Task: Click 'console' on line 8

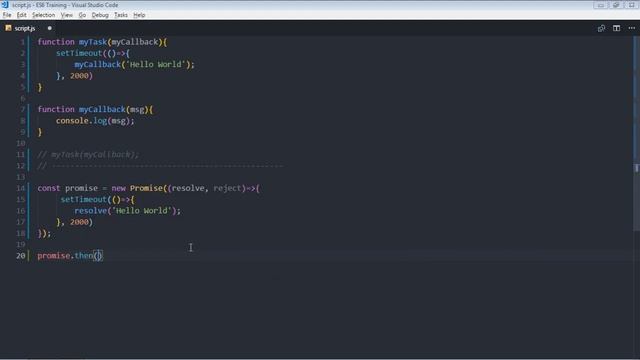Action: point(72,121)
